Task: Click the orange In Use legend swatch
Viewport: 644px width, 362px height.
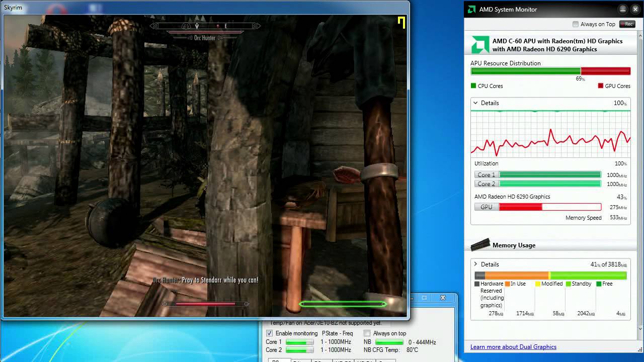Action: (507, 284)
